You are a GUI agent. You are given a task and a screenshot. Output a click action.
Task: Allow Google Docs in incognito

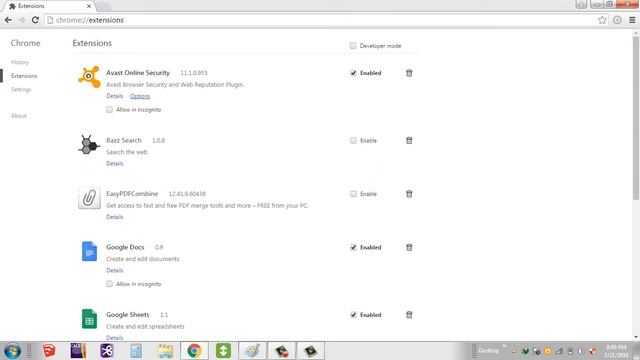click(x=109, y=284)
